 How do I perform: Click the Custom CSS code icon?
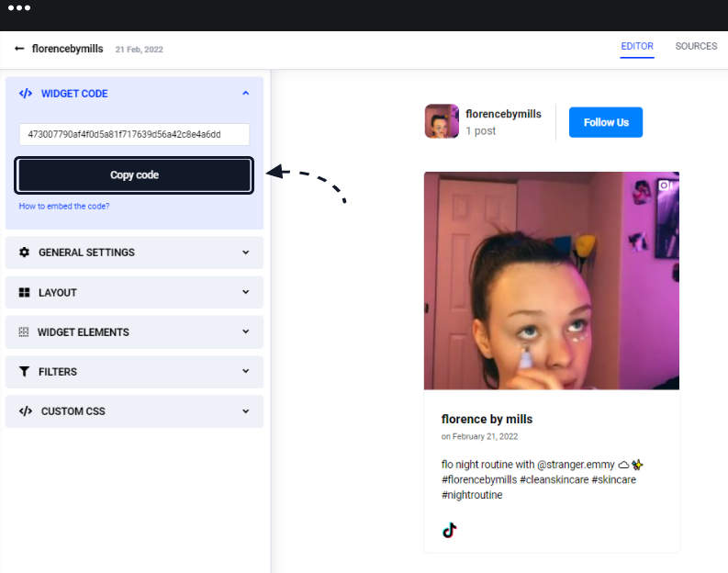tap(26, 411)
